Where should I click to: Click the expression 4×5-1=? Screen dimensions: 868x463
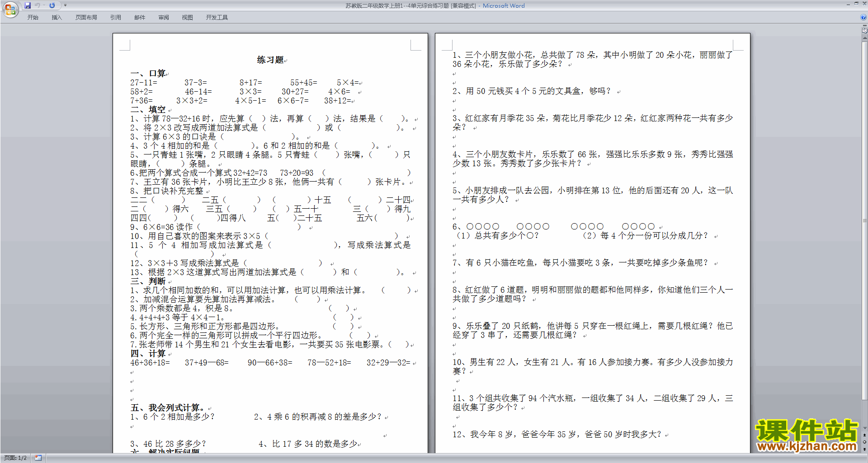(x=250, y=101)
